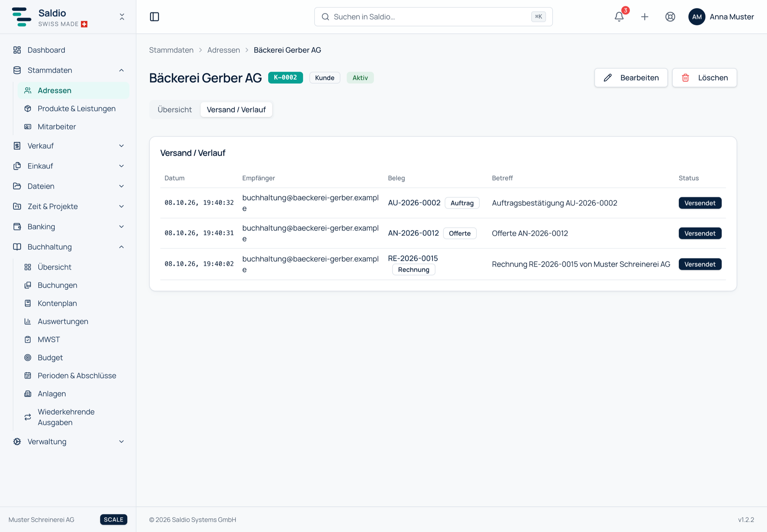Click beleg RE-2026-0015
767x532 pixels.
(413, 258)
